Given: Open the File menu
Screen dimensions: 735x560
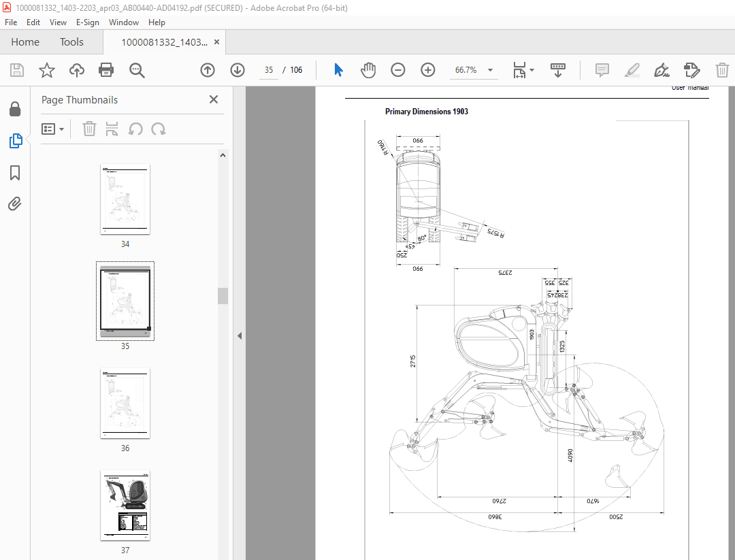Looking at the screenshot, I should [11, 22].
